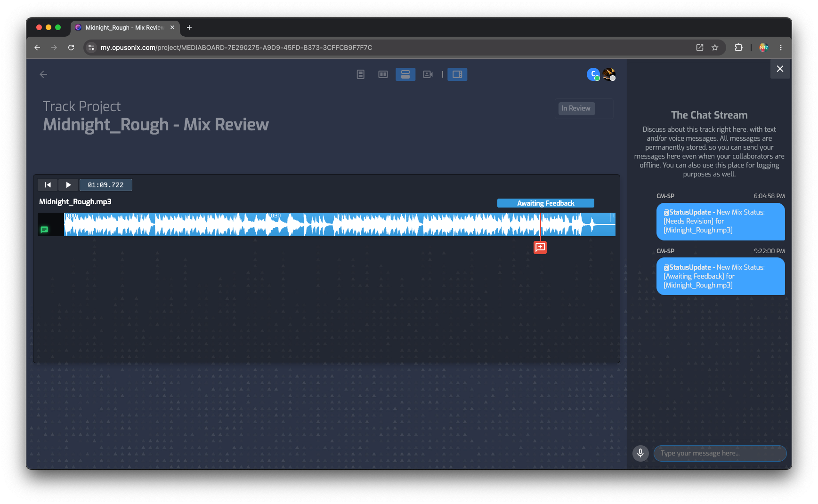This screenshot has height=504, width=818.
Task: Click the Track Project label
Action: [82, 107]
